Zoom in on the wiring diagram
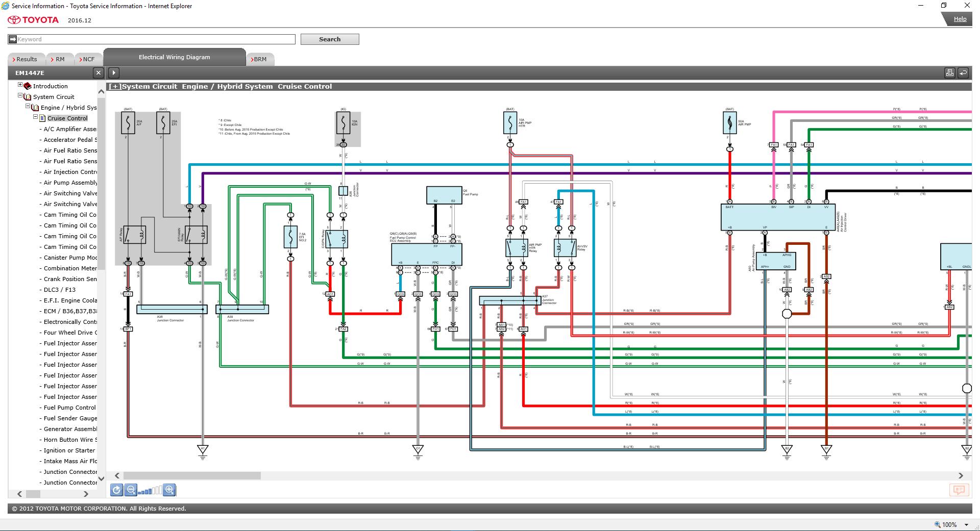Viewport: 980px width, 531px height. tap(169, 490)
